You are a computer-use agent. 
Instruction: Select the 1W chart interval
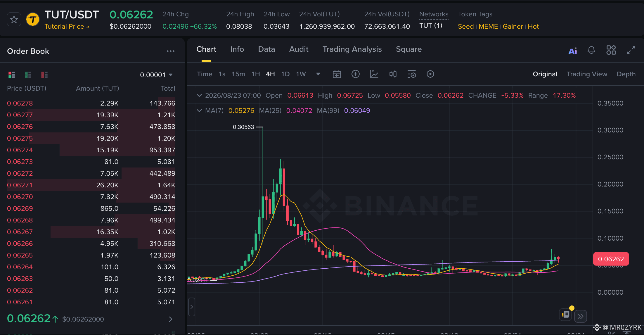pos(301,74)
